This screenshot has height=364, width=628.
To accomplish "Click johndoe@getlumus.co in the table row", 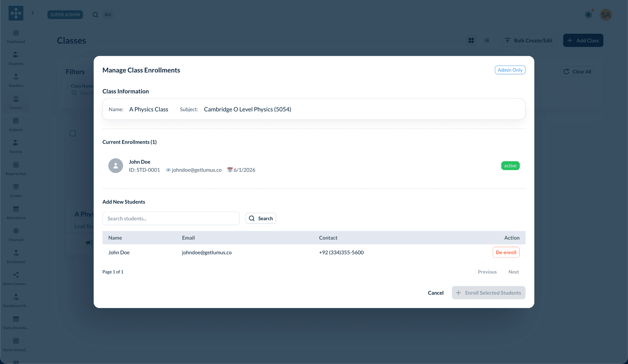I will 207,252.
